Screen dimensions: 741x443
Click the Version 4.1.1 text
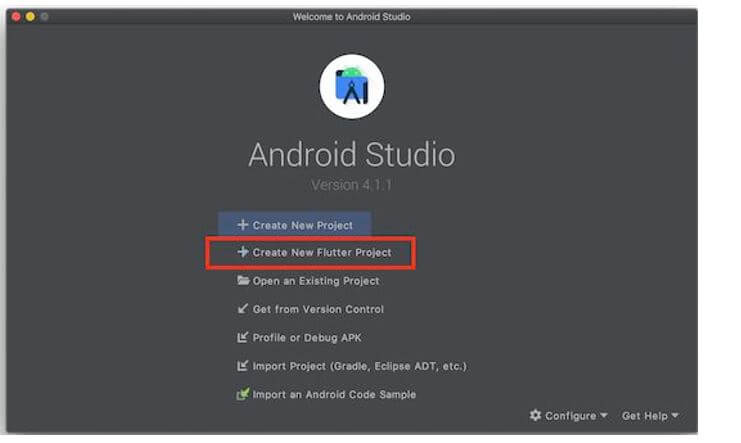pos(351,185)
